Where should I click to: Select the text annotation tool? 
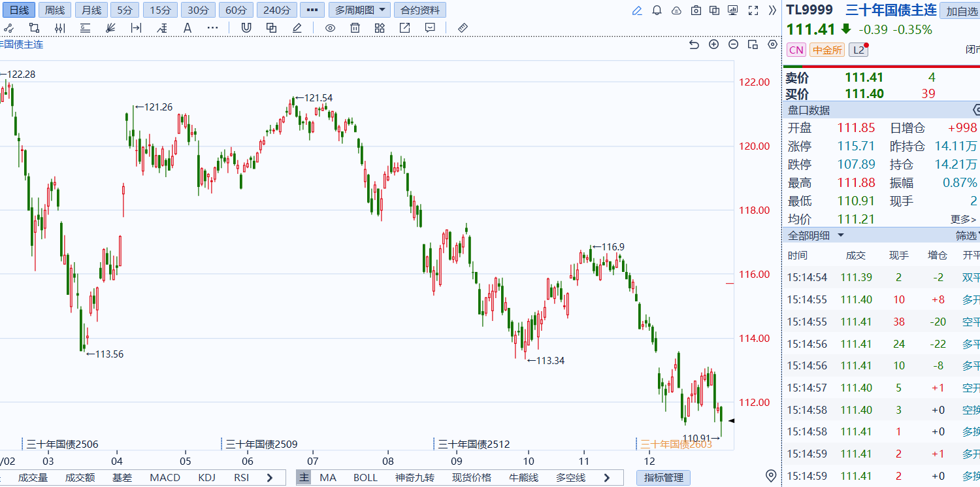(x=188, y=27)
